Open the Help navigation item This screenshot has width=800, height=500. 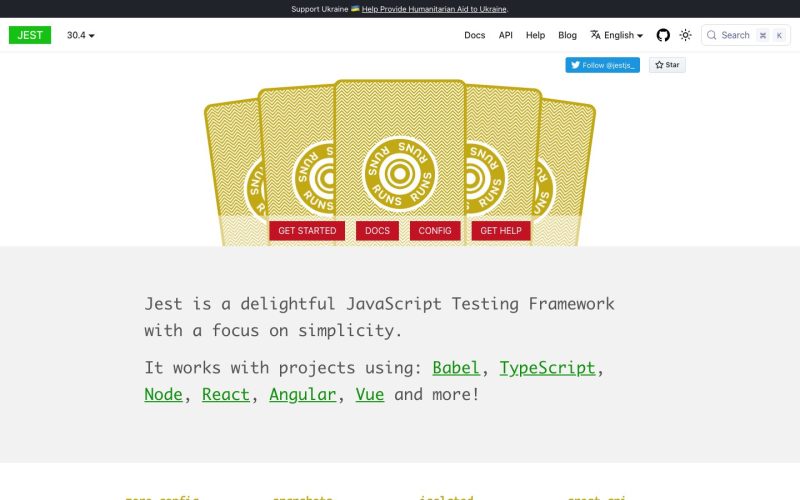click(535, 35)
